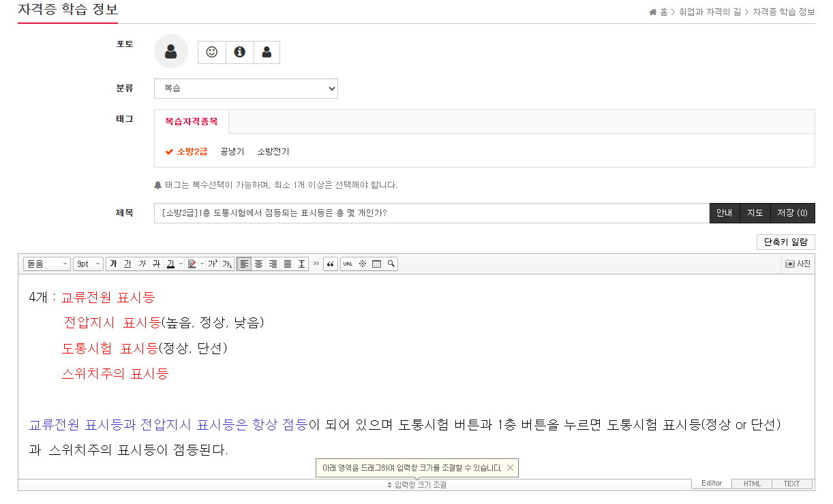Image resolution: width=833 pixels, height=504 pixels.
Task: Uncheck the 소방2급 tag
Action: point(187,151)
